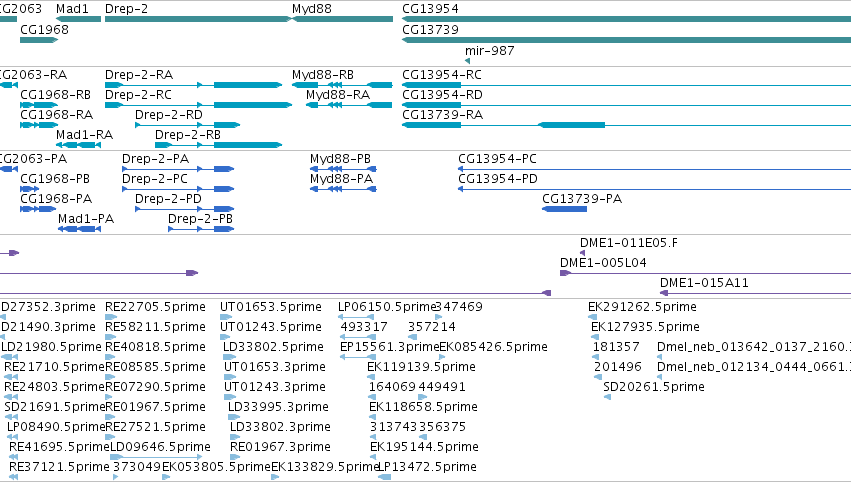Click transcript Myd88-RB
Viewport: 851px width, 482px height.
(x=342, y=85)
